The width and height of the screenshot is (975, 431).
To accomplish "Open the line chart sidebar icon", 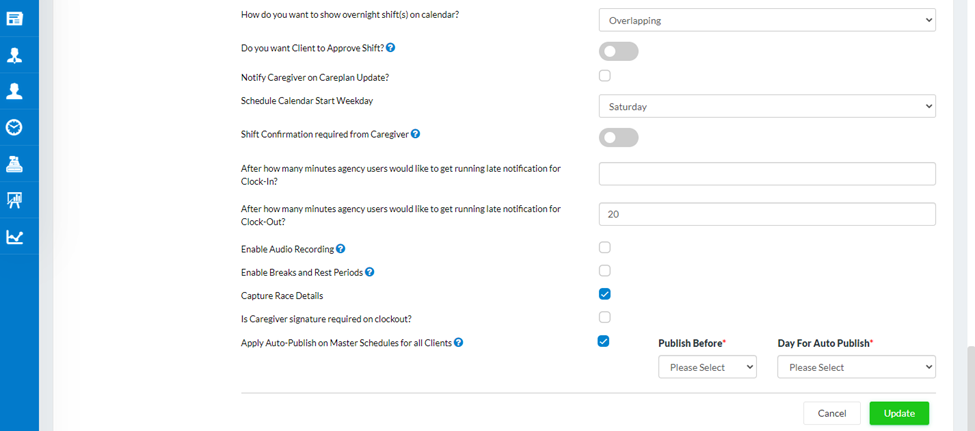I will tap(15, 237).
